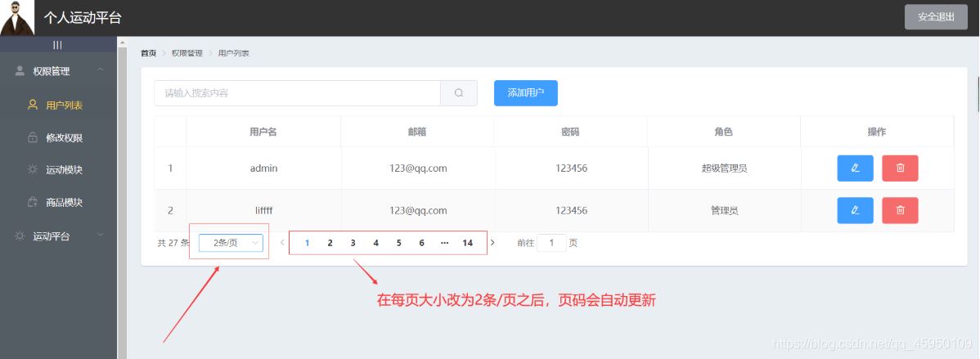This screenshot has width=980, height=359.
Task: Delete the admin user row
Action: (x=900, y=168)
